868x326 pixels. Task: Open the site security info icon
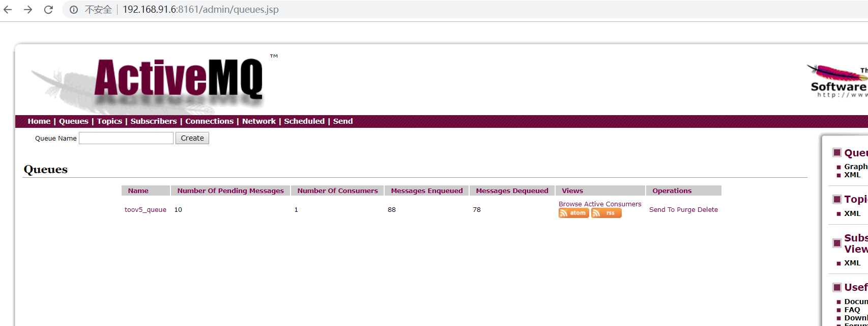tap(74, 10)
